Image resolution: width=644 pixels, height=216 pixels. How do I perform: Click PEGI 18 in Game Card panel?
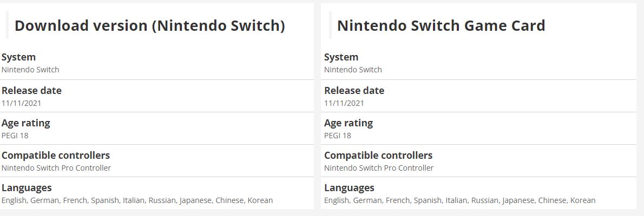point(338,135)
